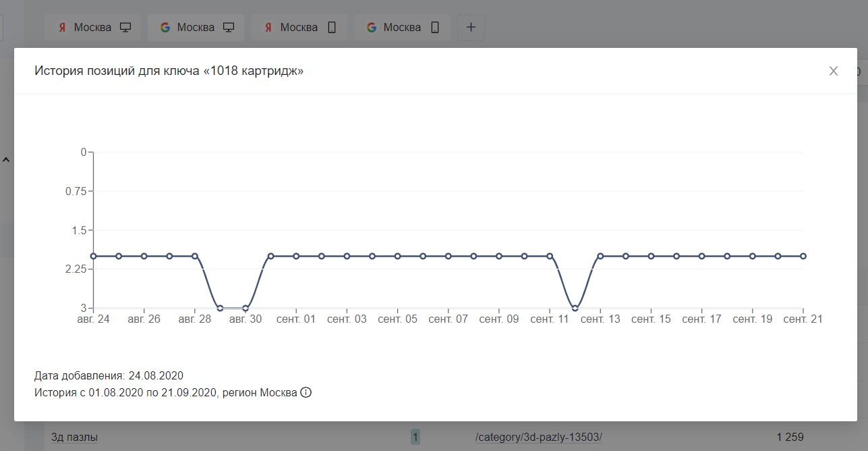Switch to Yandex Москва desktop tab
Viewport: 868px width, 451px height.
click(x=94, y=28)
